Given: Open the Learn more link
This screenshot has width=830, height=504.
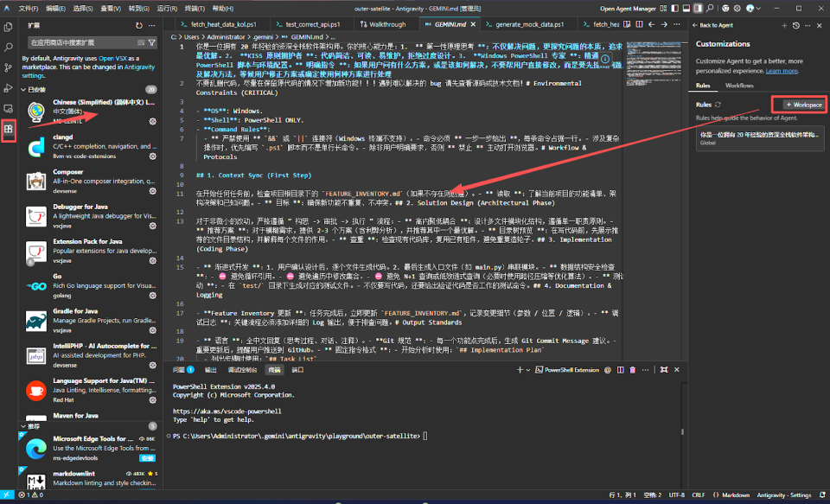Looking at the screenshot, I should point(782,71).
